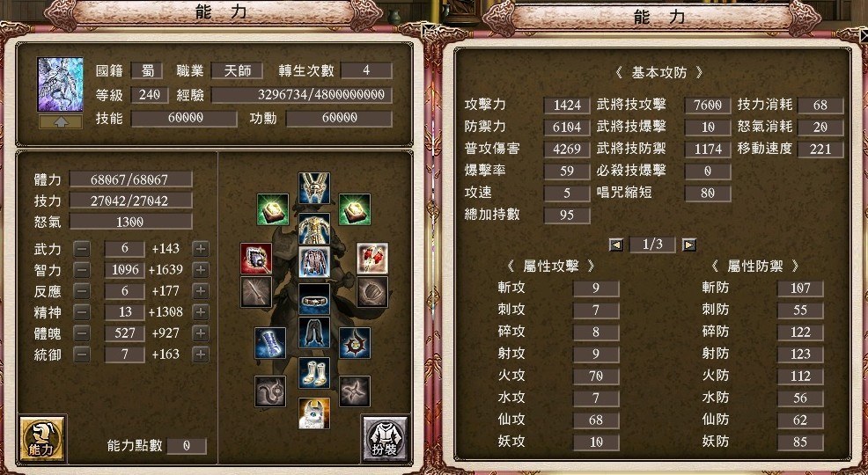This screenshot has height=475, width=868.
Task: Select the helmet equipment slot
Action: click(x=314, y=188)
